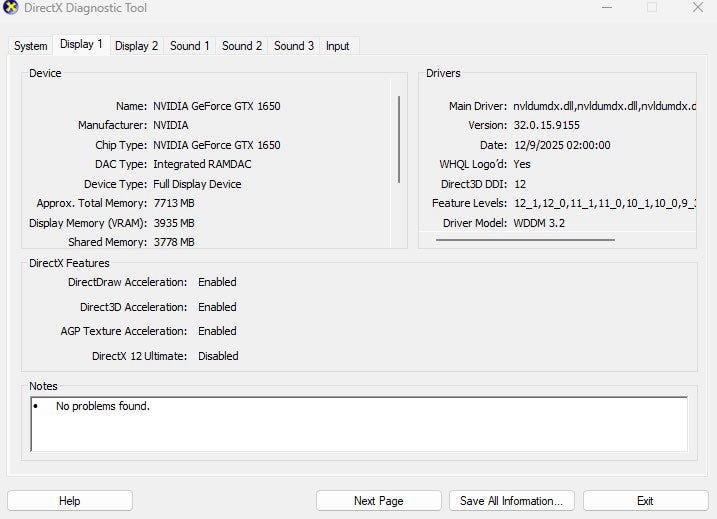The height and width of the screenshot is (519, 717).
Task: Click Direct3D Acceleration Enabled value
Action: (217, 307)
